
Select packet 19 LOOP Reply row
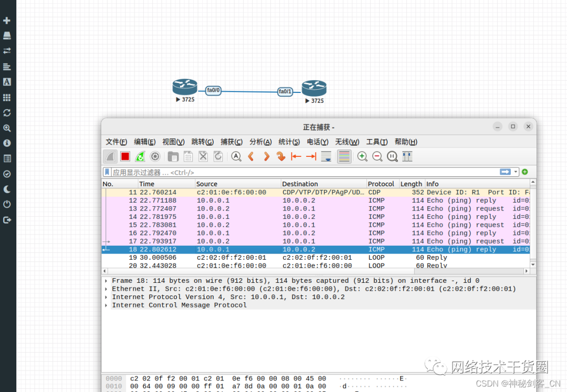click(316, 258)
